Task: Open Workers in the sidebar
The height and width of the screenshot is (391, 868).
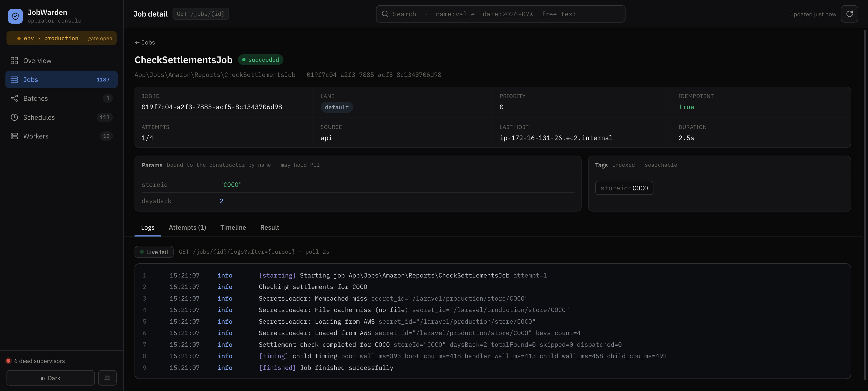Action: tap(61, 136)
